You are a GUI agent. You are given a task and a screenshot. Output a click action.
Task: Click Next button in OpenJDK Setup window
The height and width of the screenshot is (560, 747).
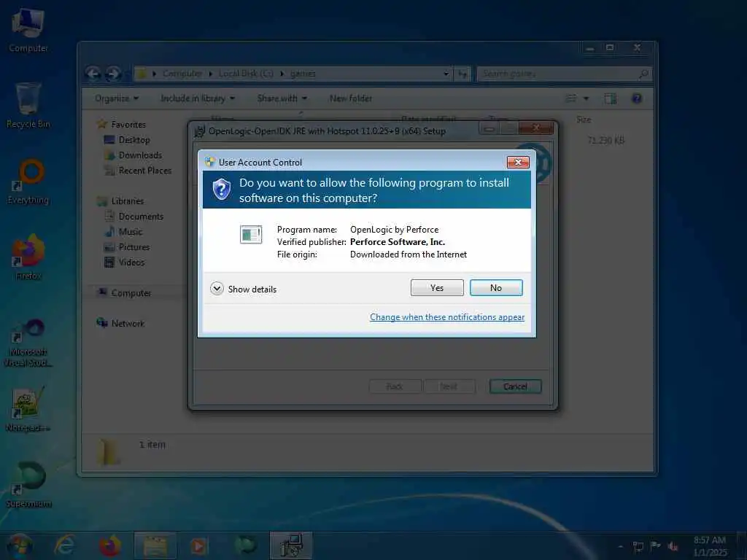(449, 386)
